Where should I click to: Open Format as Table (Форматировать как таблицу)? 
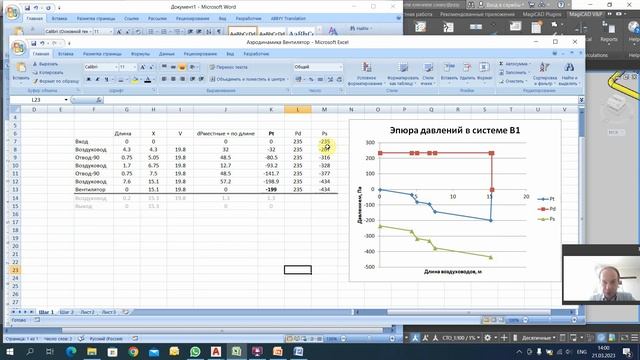[402, 74]
